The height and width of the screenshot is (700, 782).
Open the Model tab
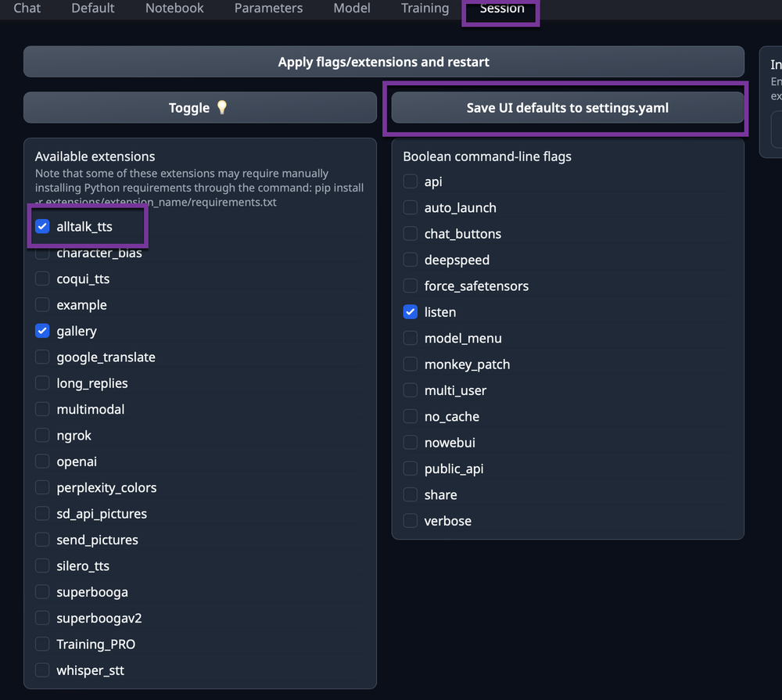(351, 9)
